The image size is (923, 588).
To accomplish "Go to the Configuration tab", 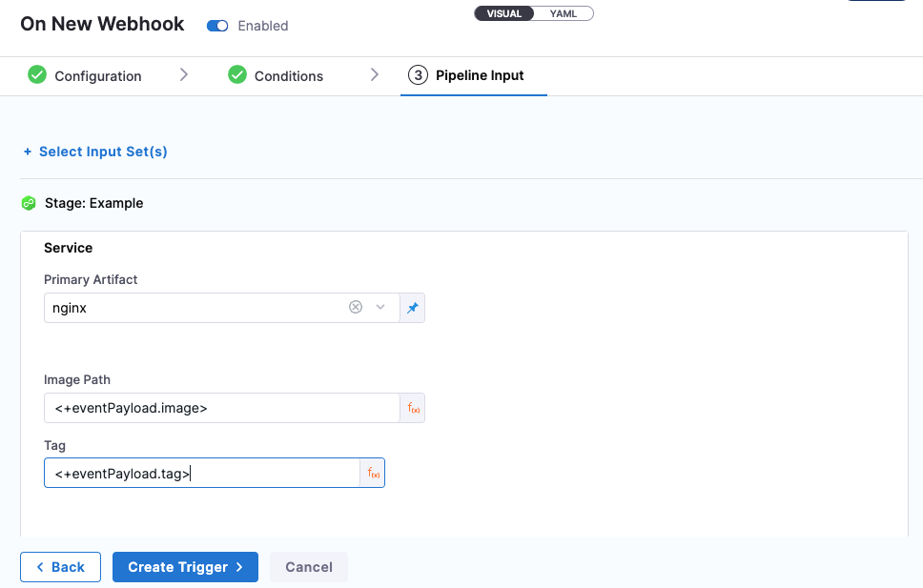I will 97,76.
